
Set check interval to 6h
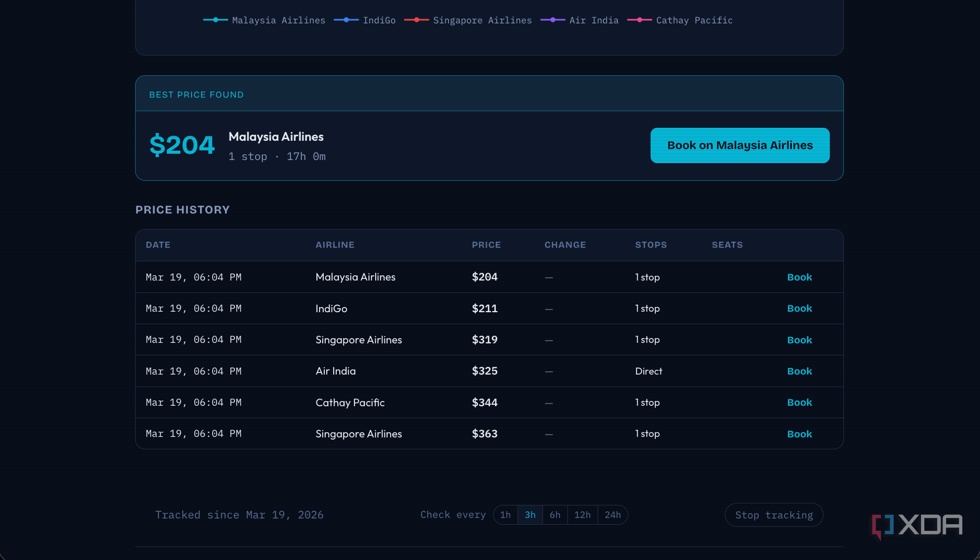(x=555, y=515)
